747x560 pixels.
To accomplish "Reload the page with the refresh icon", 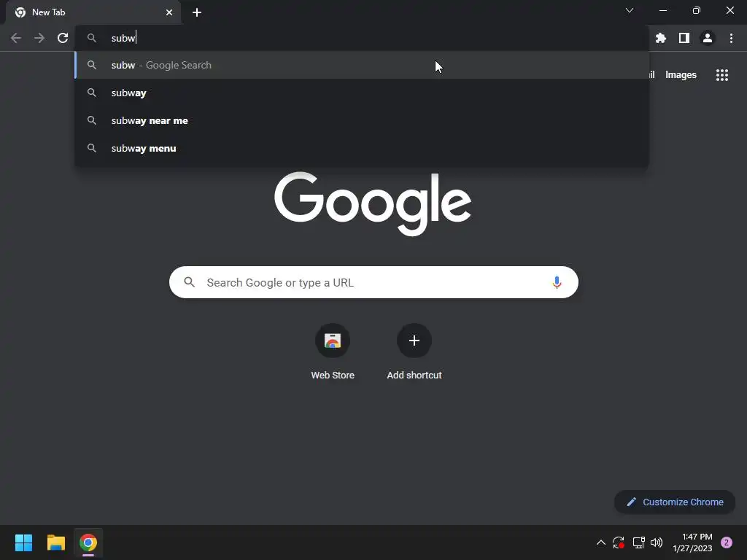I will pyautogui.click(x=63, y=38).
